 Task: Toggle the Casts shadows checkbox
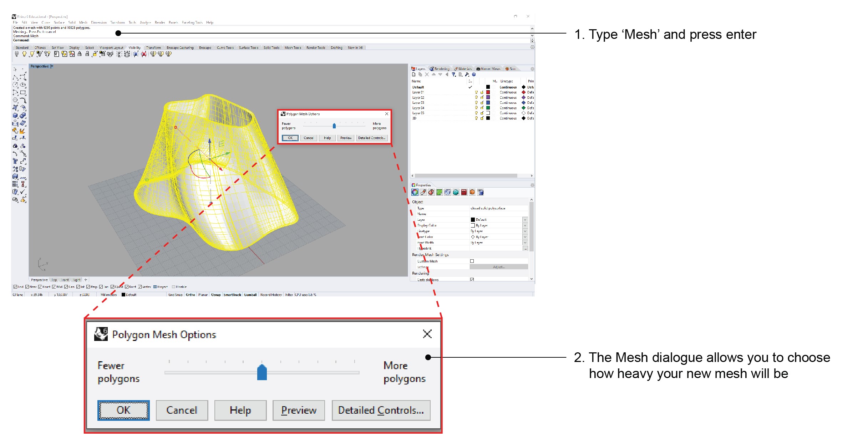click(x=472, y=280)
